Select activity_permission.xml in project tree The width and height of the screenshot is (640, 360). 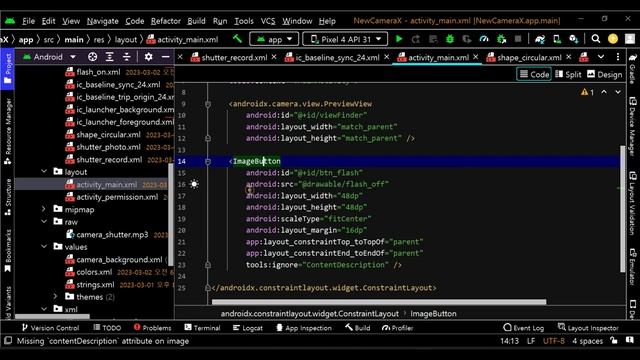(117, 197)
